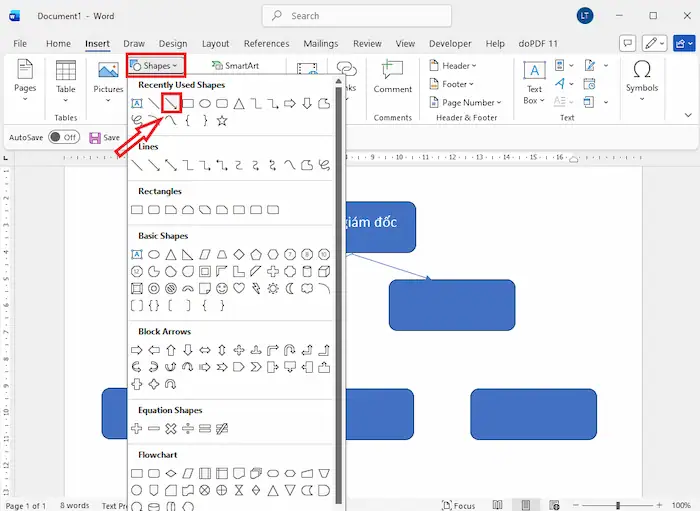Pick the smiley face in Basic Shapes
This screenshot has width=700, height=511.
coord(221,288)
